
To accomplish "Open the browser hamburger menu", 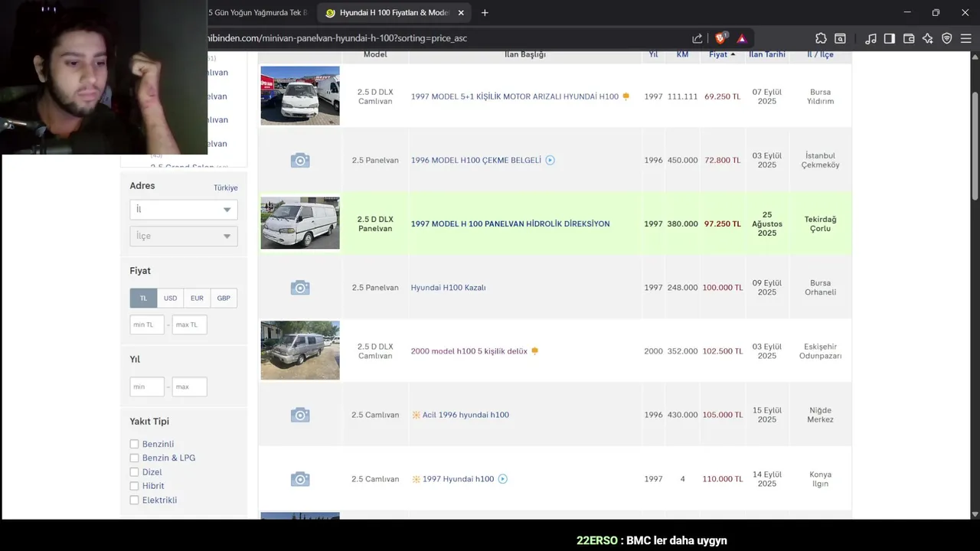I will click(x=966, y=38).
